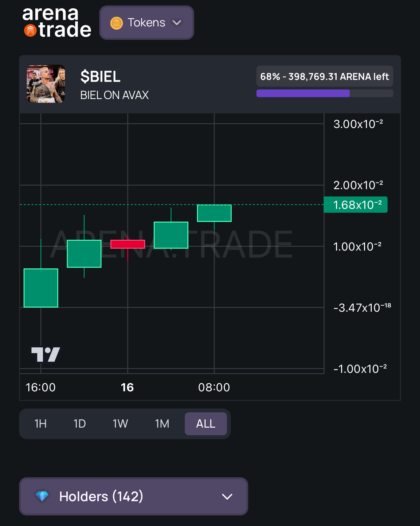
Task: Select the 1H timeframe
Action: [x=41, y=424]
